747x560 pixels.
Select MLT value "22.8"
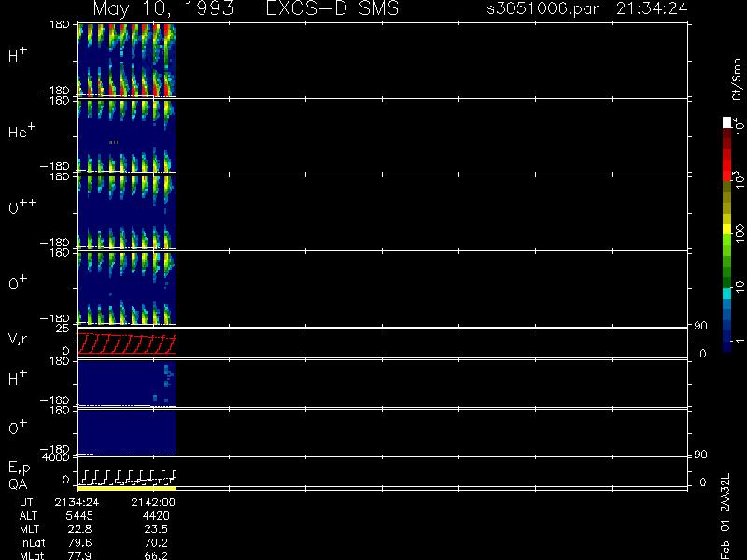pos(80,529)
